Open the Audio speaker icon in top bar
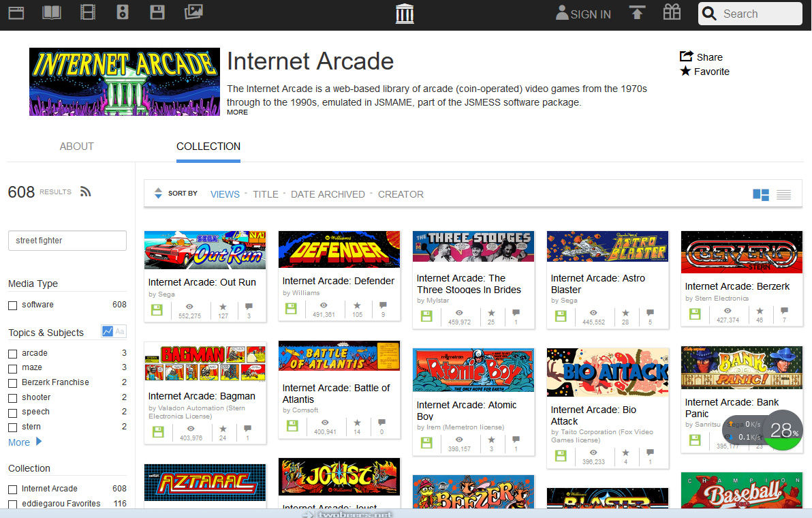Image resolution: width=812 pixels, height=518 pixels. coord(122,12)
